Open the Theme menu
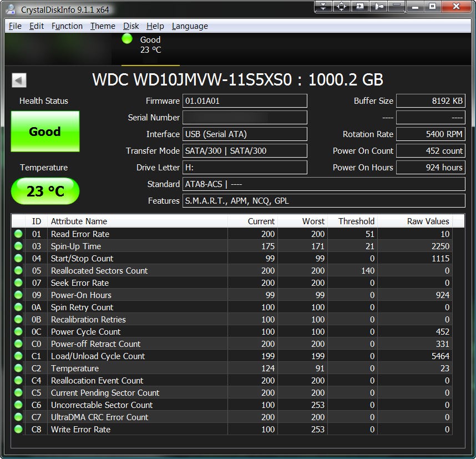Viewport: 476px width, 459px height. (103, 26)
